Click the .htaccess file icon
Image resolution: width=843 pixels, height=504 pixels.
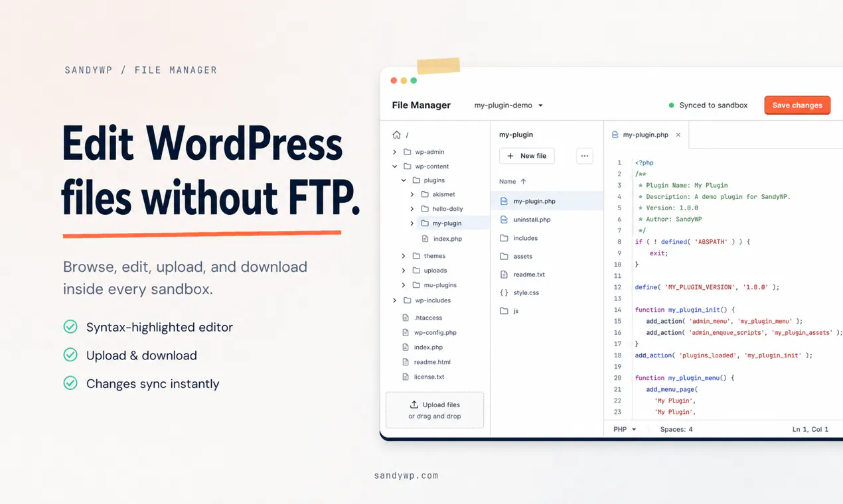(406, 318)
